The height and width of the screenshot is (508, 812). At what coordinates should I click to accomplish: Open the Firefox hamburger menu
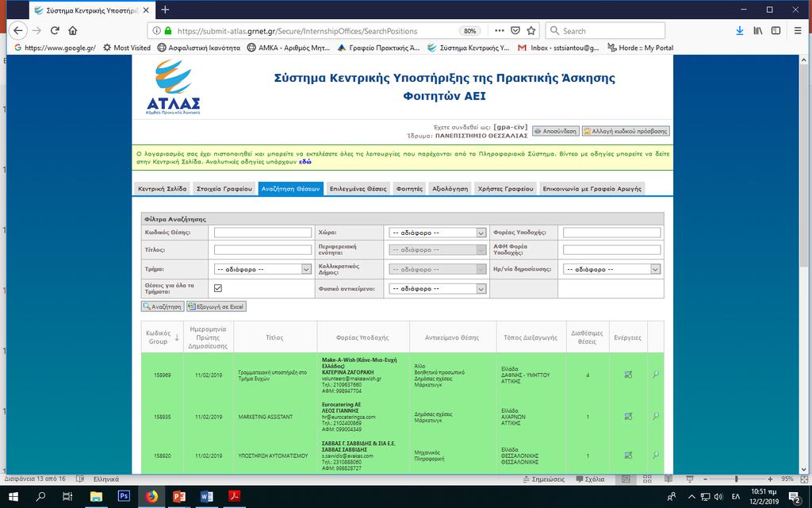tap(798, 31)
